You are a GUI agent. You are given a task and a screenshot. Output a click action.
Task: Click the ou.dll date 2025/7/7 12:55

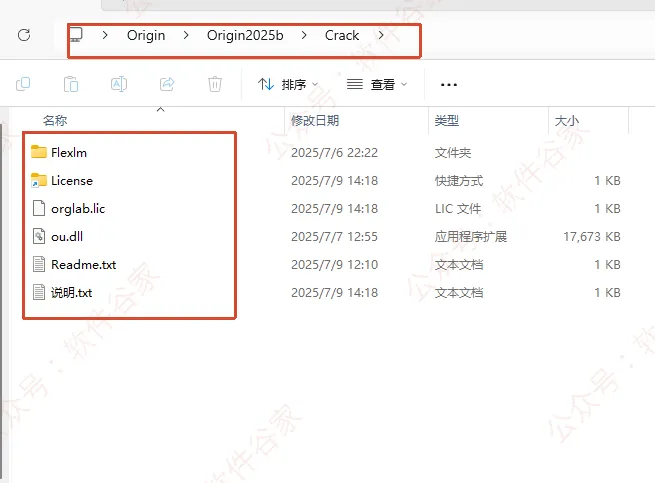coord(334,236)
